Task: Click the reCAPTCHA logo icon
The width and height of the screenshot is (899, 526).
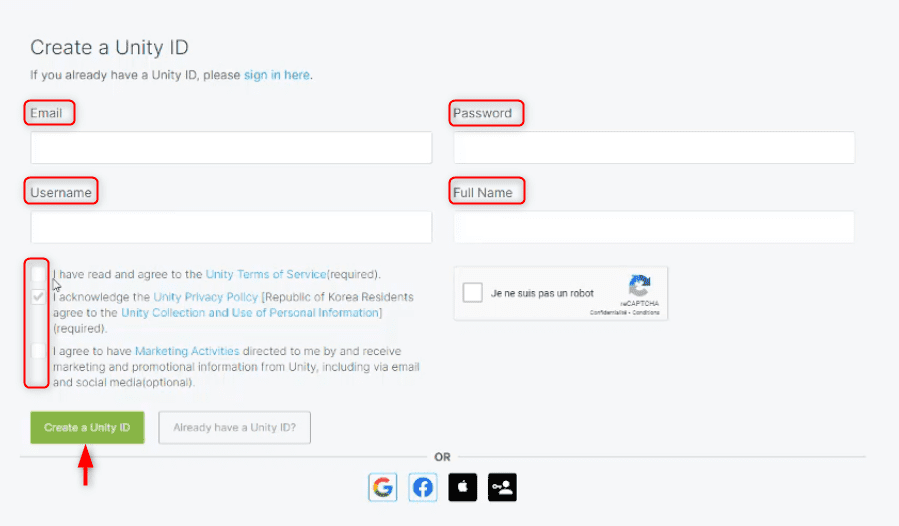Action: (x=639, y=286)
